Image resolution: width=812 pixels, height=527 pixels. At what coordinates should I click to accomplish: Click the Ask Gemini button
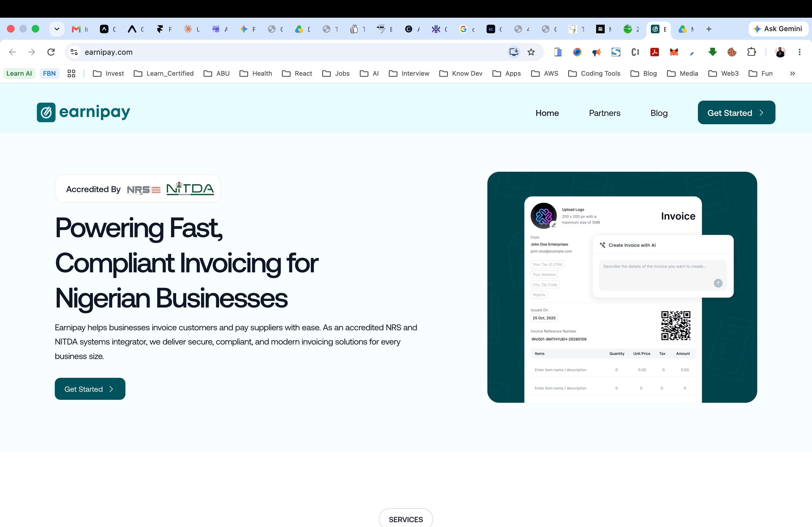pyautogui.click(x=778, y=29)
